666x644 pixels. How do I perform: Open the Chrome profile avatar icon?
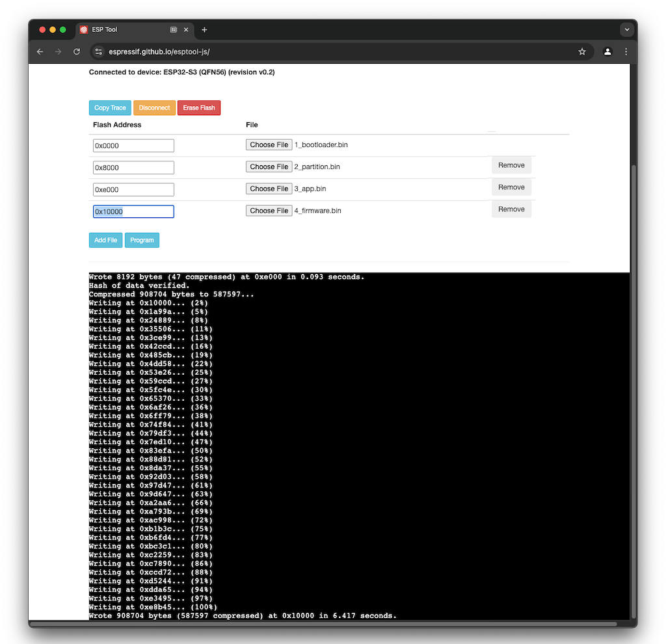pos(607,51)
